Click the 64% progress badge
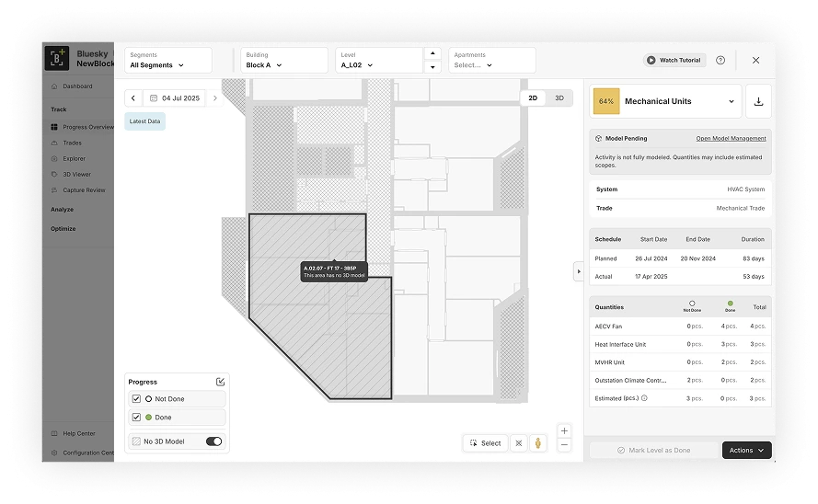Screen dimensions: 818x504 (x=606, y=101)
